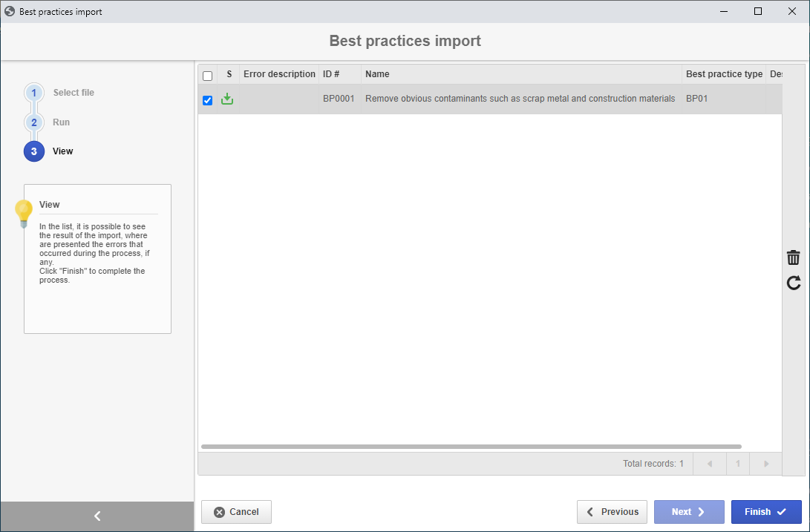810x532 pixels.
Task: Click the Cancel button
Action: pos(236,512)
